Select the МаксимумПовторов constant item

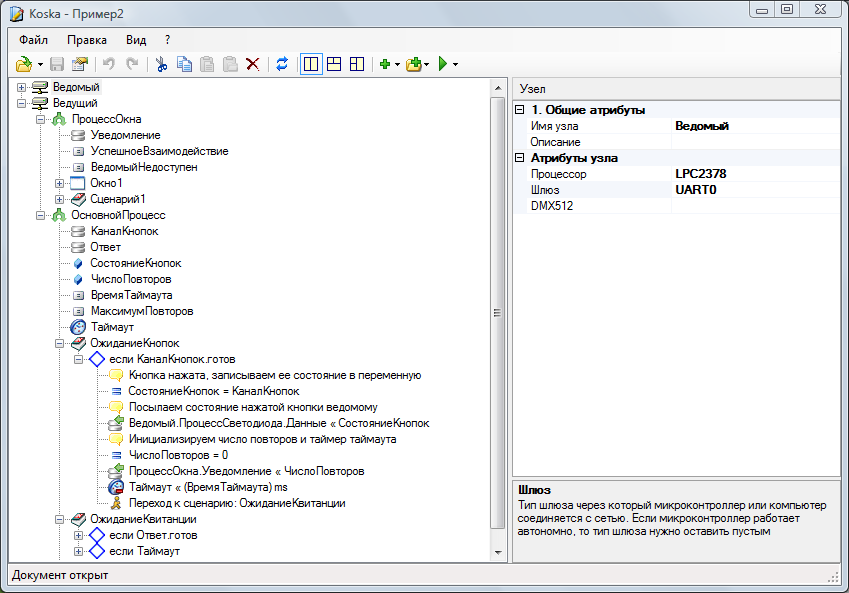[x=142, y=311]
